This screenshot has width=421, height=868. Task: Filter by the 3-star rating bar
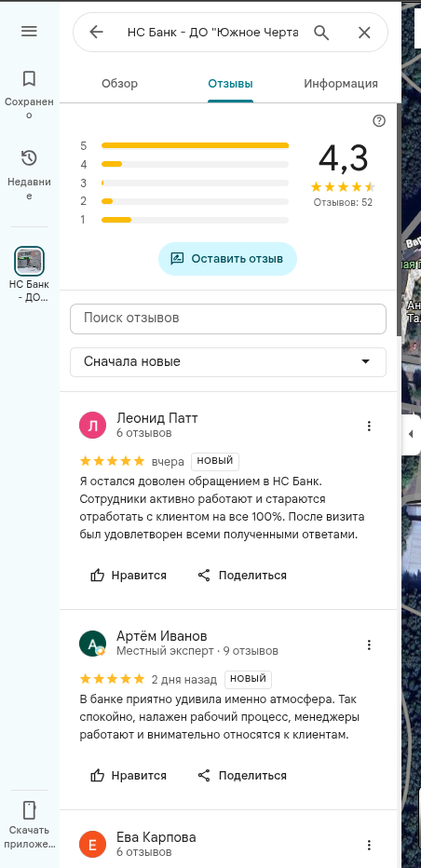pos(195,183)
